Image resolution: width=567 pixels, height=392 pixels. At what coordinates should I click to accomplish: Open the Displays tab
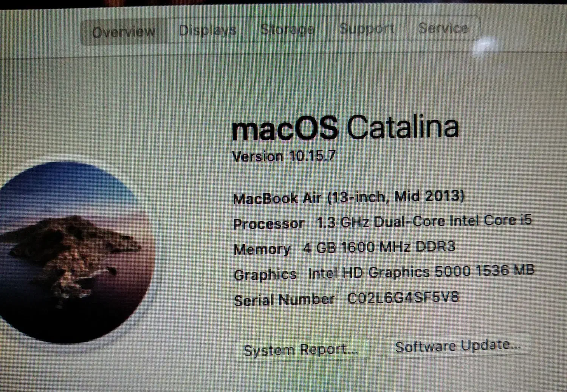click(208, 30)
